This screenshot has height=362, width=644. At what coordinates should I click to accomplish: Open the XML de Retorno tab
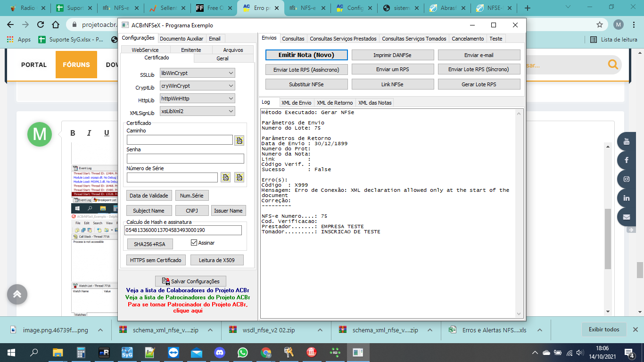click(x=335, y=103)
